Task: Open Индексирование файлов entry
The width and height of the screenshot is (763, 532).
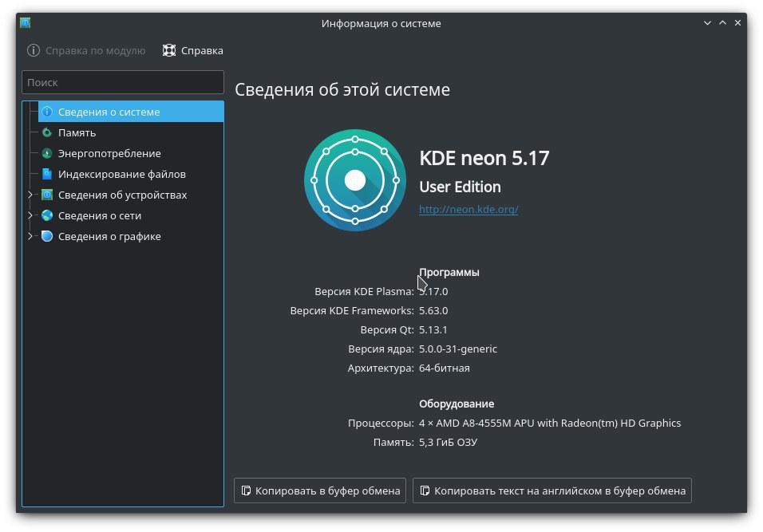Action: (131, 174)
